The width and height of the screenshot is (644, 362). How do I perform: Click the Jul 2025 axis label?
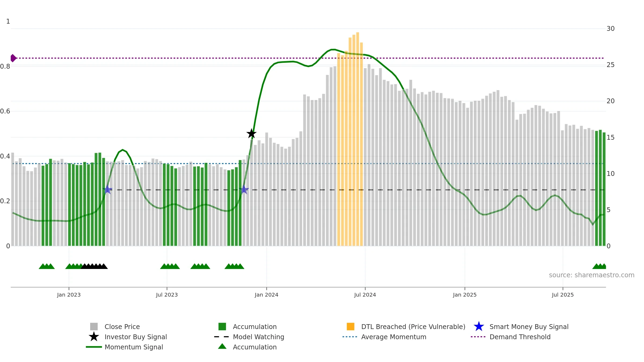coord(563,295)
